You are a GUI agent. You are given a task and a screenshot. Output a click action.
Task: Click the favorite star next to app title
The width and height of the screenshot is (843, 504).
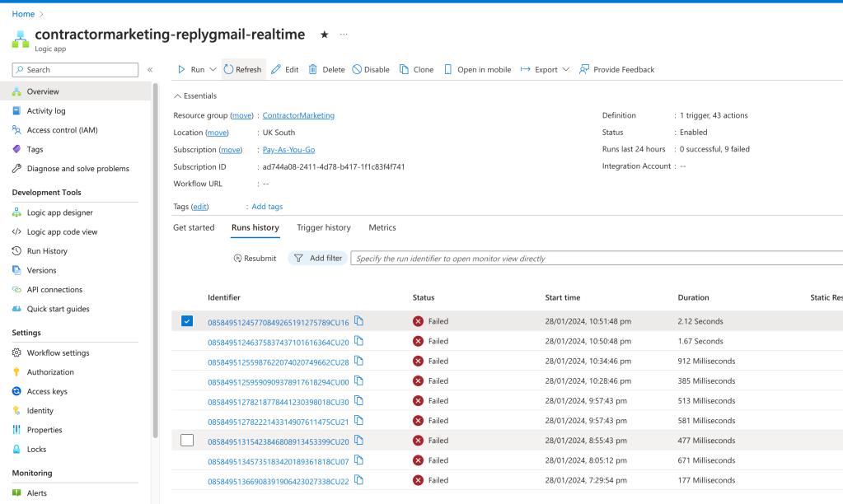coord(324,35)
